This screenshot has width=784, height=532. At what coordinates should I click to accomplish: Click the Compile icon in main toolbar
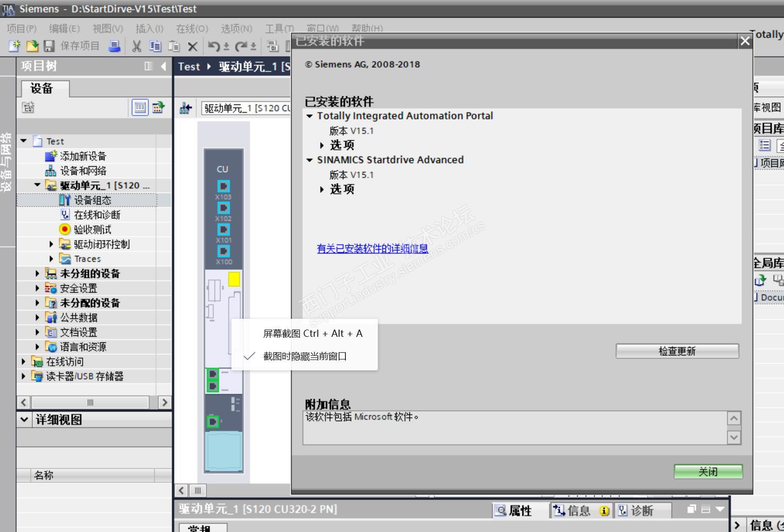tap(273, 46)
